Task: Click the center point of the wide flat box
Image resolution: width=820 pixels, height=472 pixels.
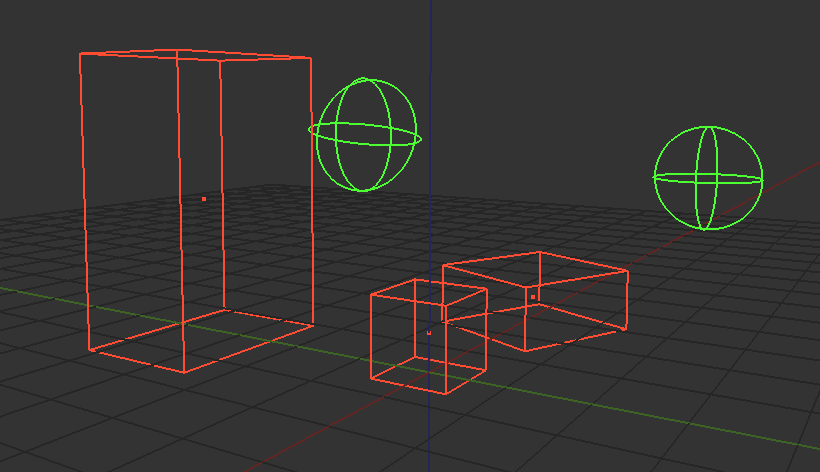Action: [533, 297]
